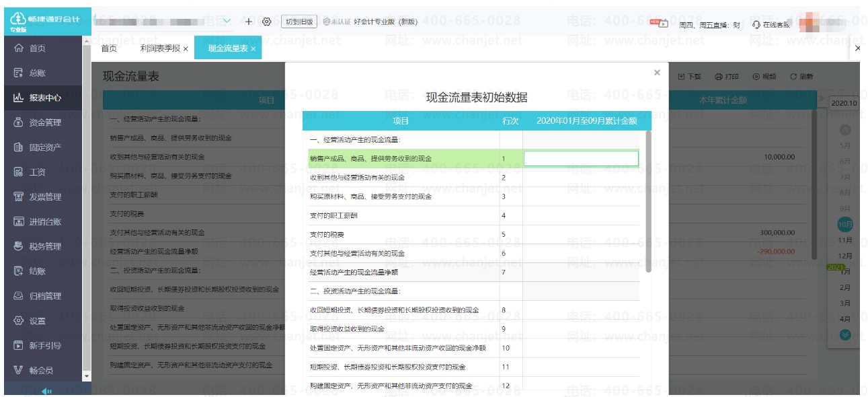Click the 周四、周五直播 link
Image resolution: width=868 pixels, height=397 pixels.
[x=709, y=24]
